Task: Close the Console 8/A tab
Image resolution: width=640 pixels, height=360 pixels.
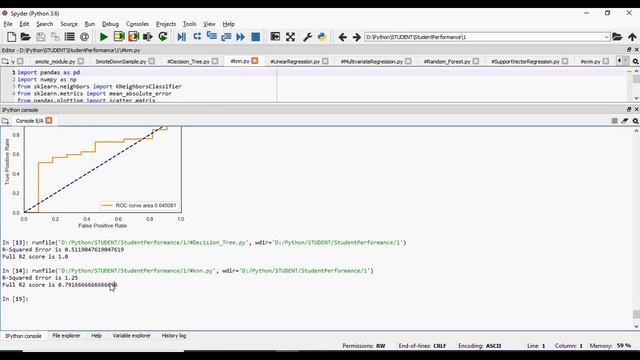Action: (x=49, y=120)
